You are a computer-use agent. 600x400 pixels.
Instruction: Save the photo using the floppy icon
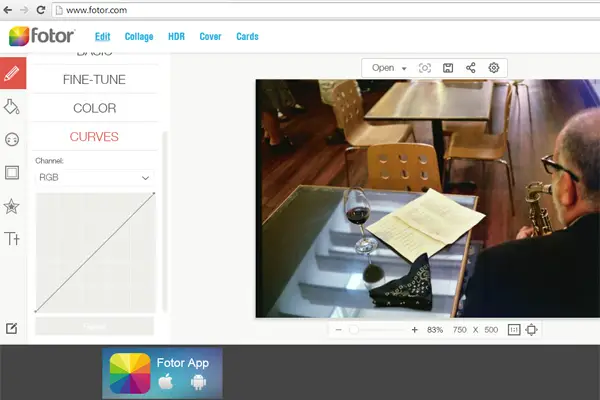pyautogui.click(x=448, y=68)
